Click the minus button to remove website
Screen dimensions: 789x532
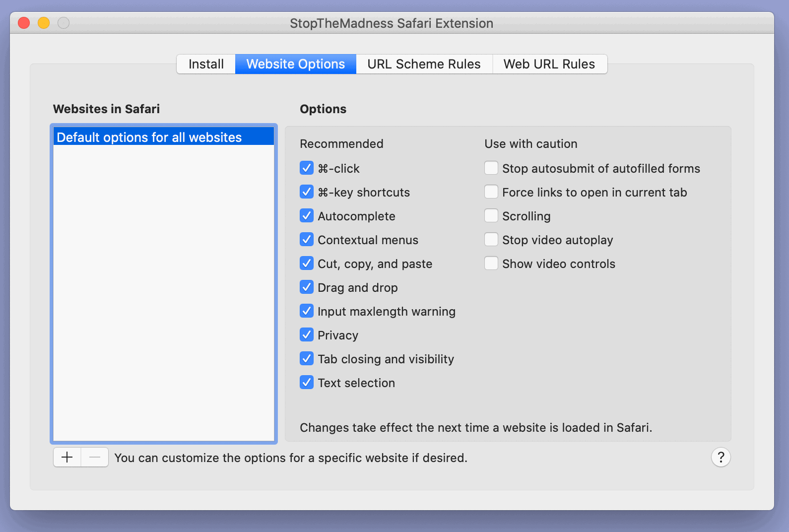pyautogui.click(x=95, y=457)
